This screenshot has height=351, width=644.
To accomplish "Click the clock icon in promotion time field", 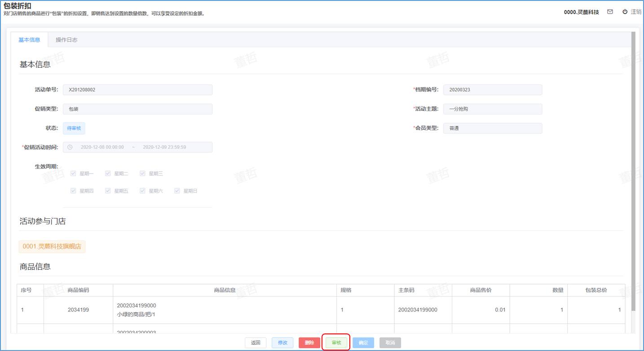I will tap(70, 147).
